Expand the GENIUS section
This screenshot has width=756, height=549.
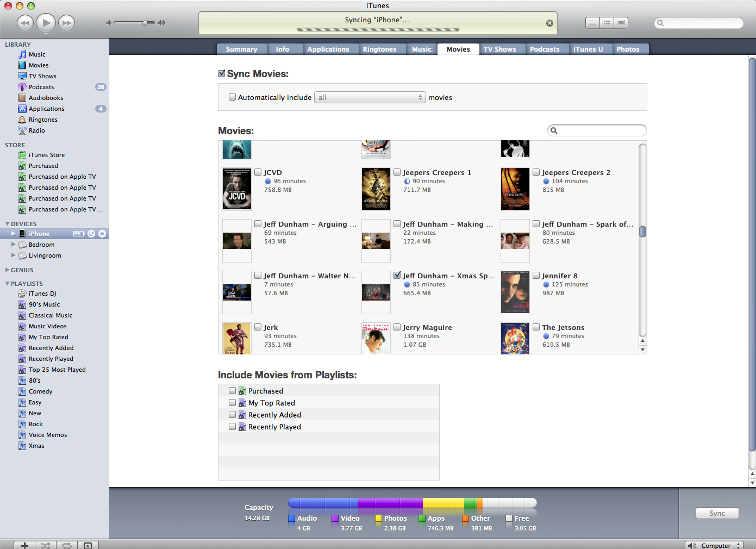[7, 270]
